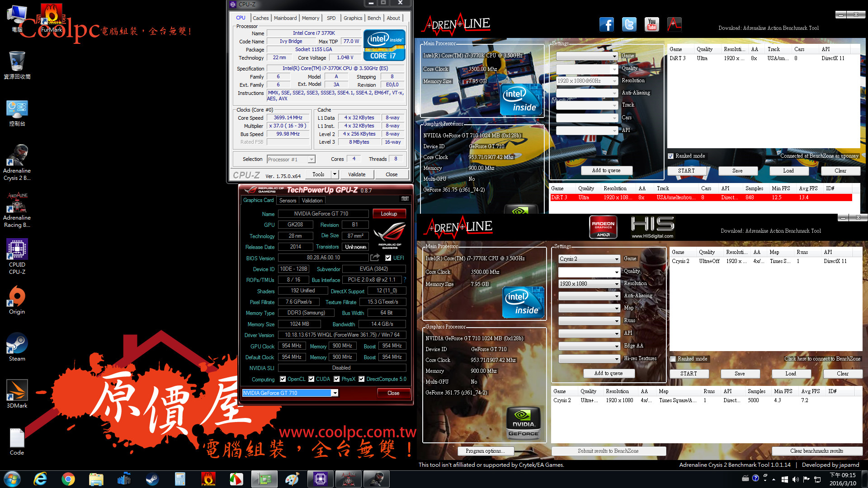Switch to the SPD tab in CPU-Z

pos(331,18)
